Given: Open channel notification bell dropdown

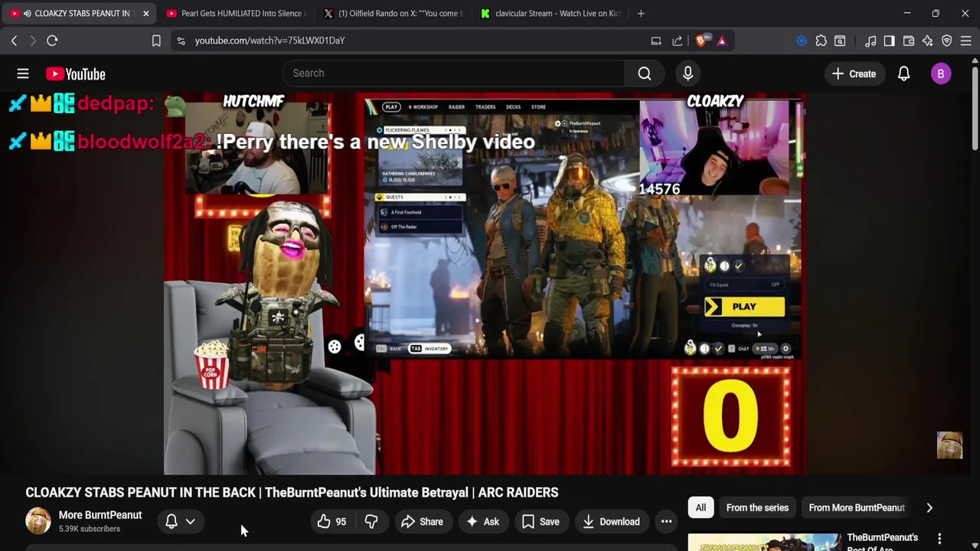Looking at the screenshot, I should click(x=181, y=522).
